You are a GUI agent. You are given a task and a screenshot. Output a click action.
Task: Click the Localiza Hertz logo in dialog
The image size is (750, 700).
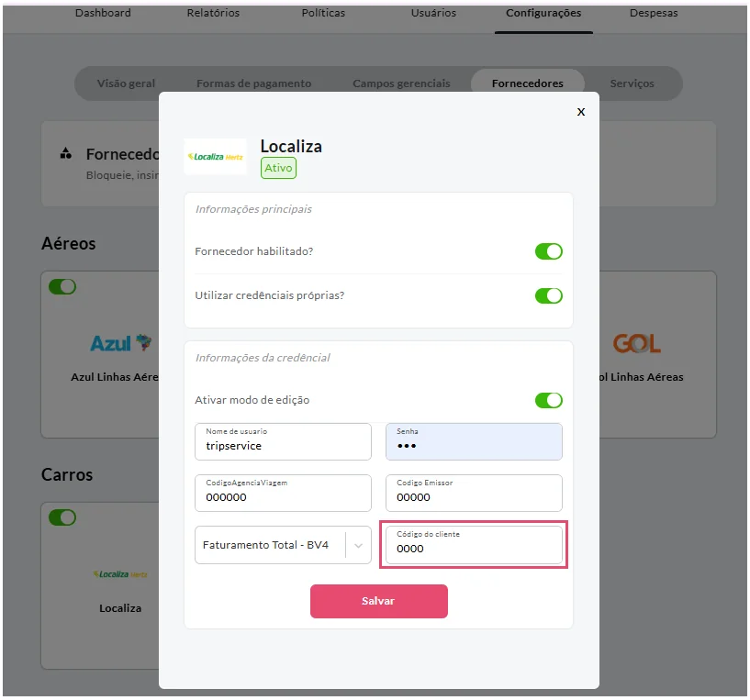click(215, 156)
